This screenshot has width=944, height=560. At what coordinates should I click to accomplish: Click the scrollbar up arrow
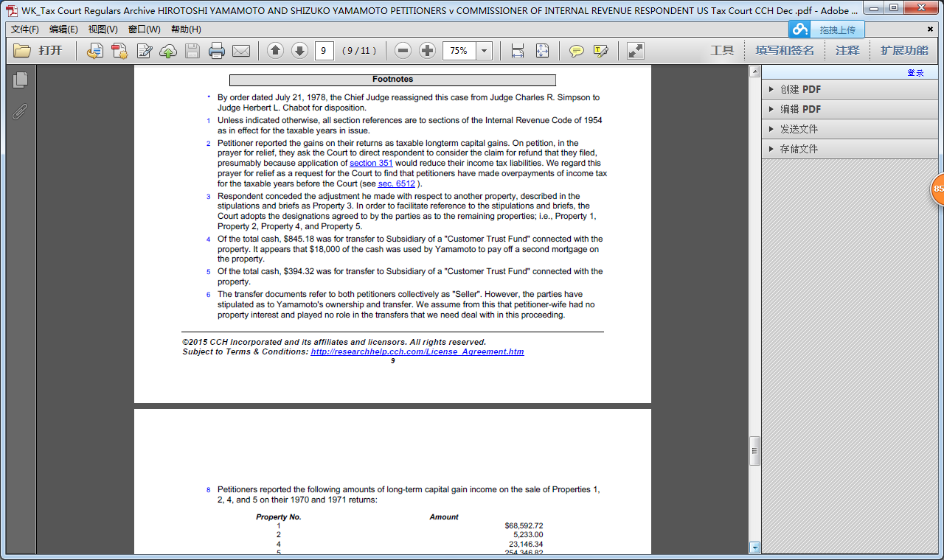point(754,71)
